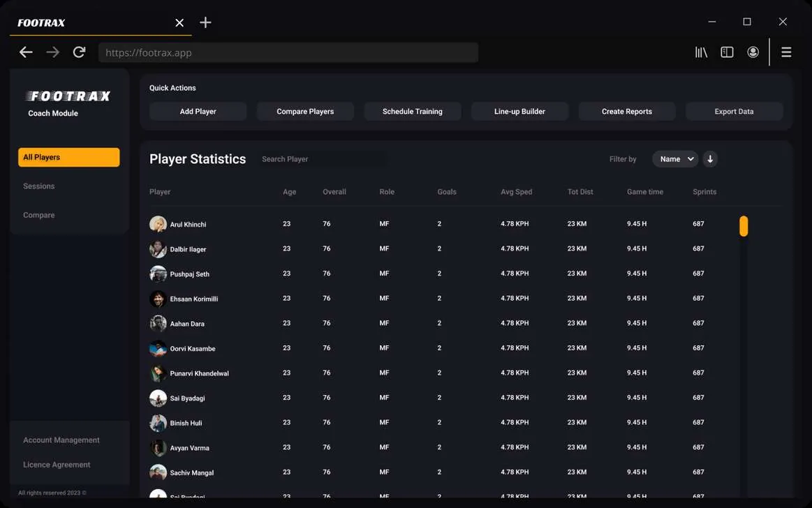Click Punarvi Khandelwal's avatar photo
The width and height of the screenshot is (812, 508).
(x=158, y=373)
